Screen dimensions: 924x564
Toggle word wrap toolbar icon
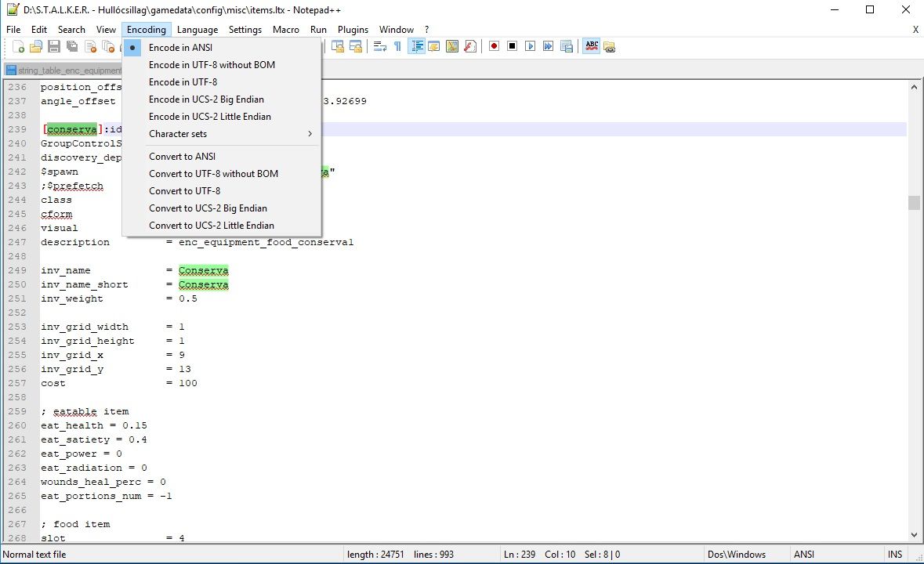[380, 46]
